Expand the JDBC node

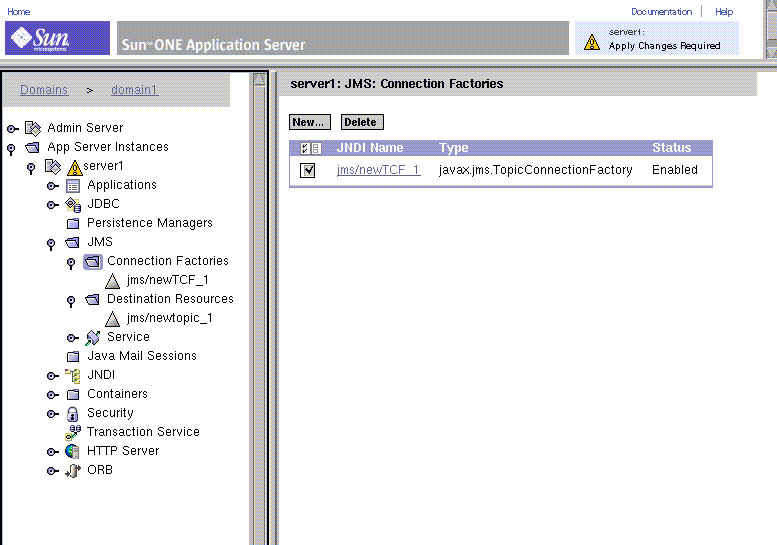(x=53, y=205)
